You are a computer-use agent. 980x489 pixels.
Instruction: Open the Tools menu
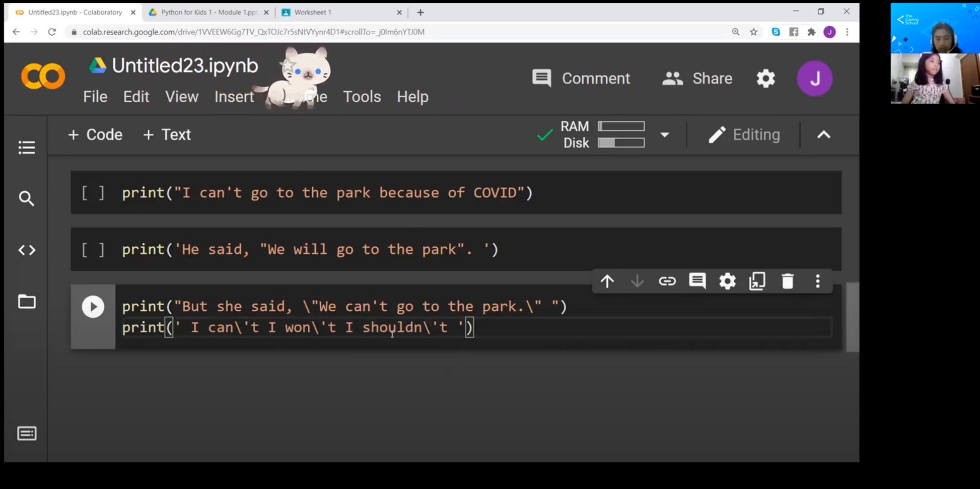tap(362, 97)
